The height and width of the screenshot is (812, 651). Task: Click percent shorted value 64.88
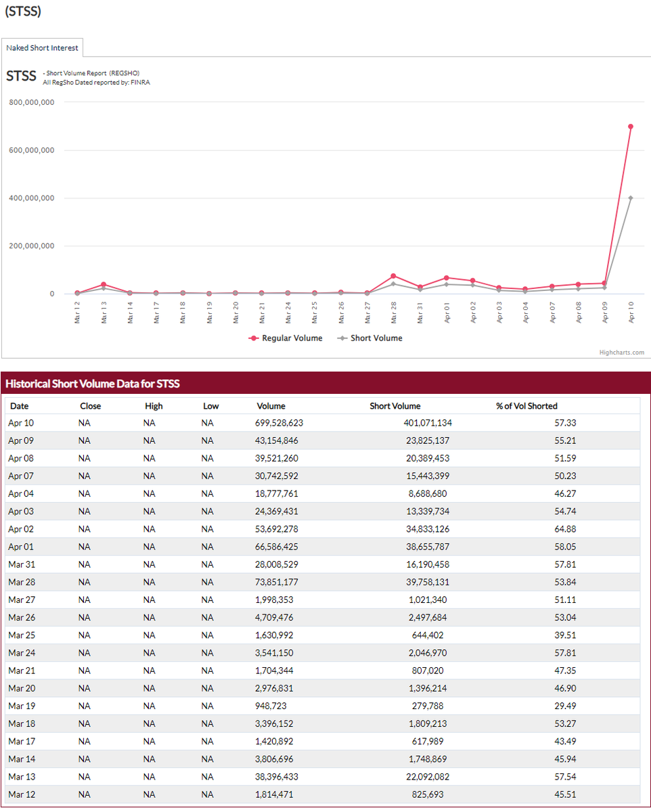566,528
